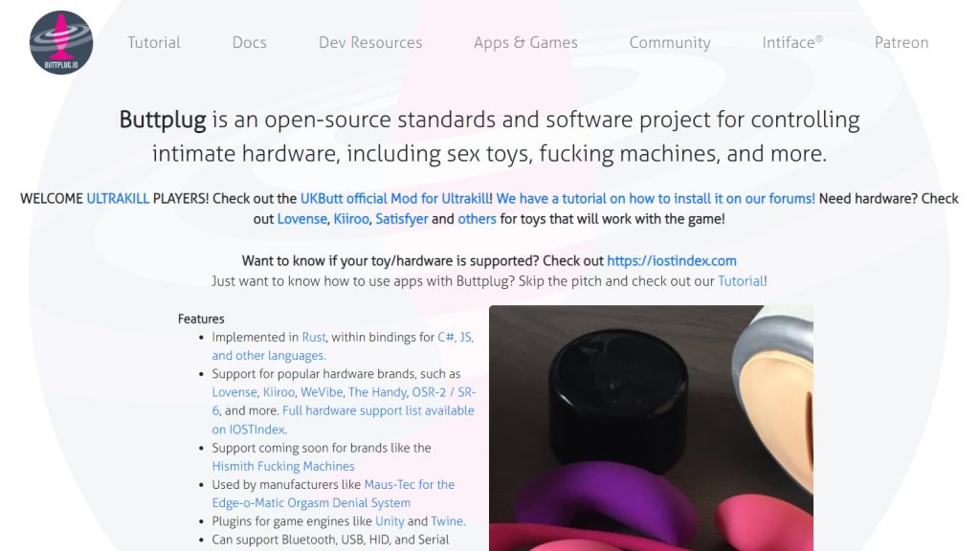This screenshot has height=551, width=980.
Task: Open the Community page
Action: pyautogui.click(x=669, y=42)
